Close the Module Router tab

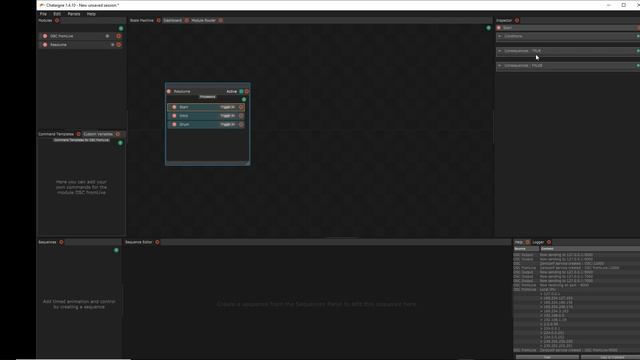point(220,20)
